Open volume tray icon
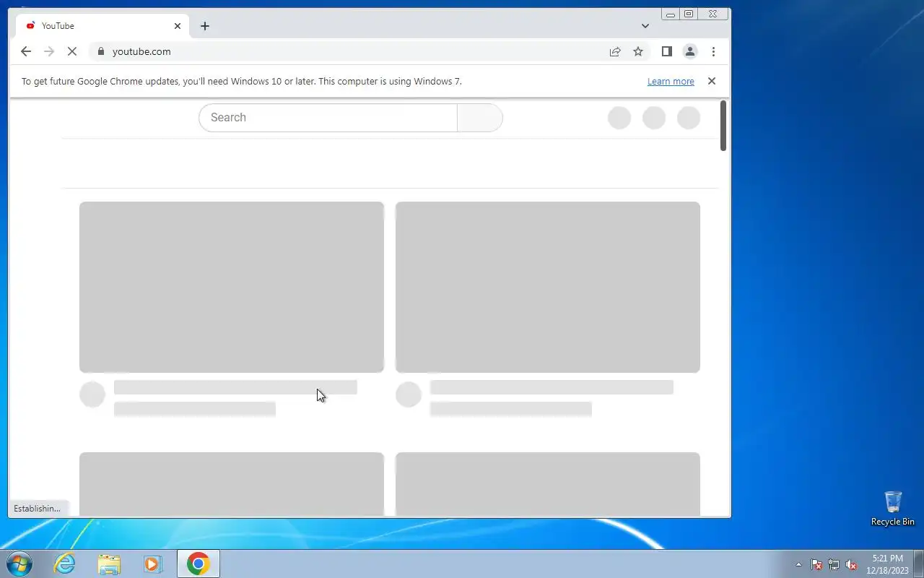The width and height of the screenshot is (924, 578). click(851, 564)
